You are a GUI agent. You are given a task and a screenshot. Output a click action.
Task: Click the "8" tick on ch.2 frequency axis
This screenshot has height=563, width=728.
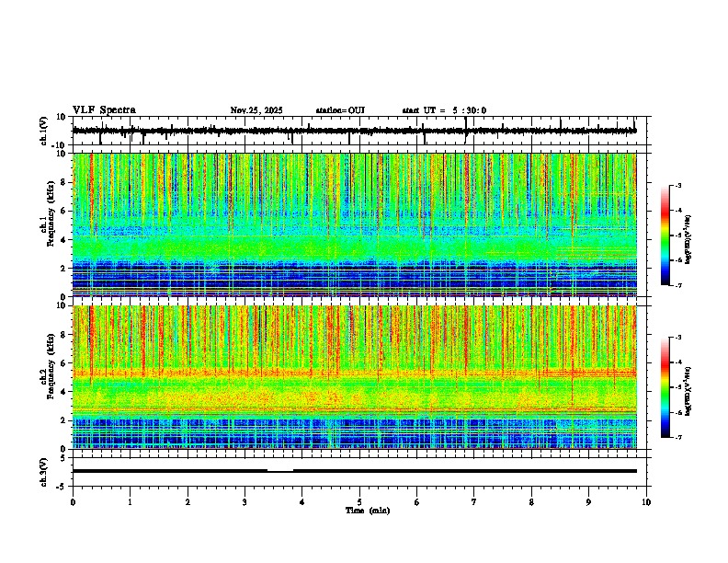[x=64, y=335]
